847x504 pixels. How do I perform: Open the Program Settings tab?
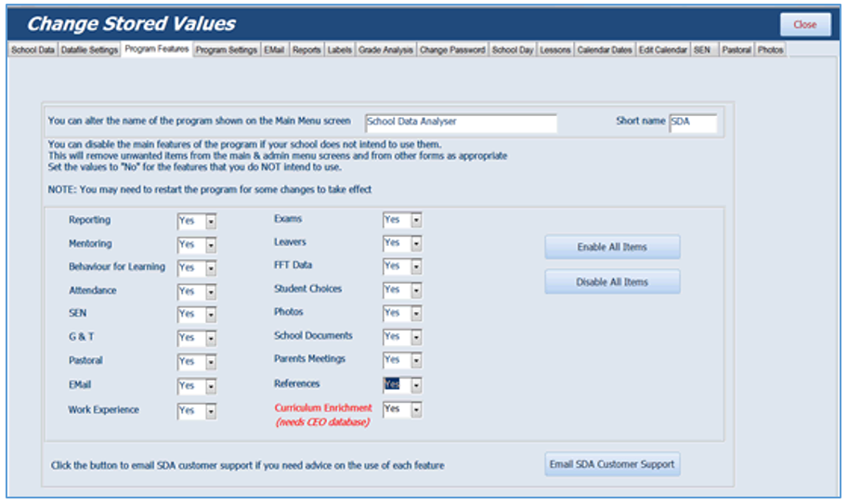(x=227, y=49)
